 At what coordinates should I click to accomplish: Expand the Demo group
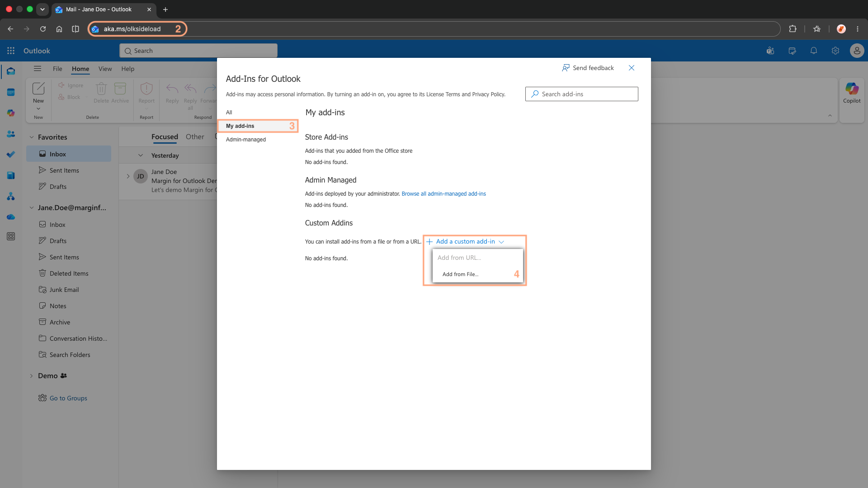pos(31,376)
